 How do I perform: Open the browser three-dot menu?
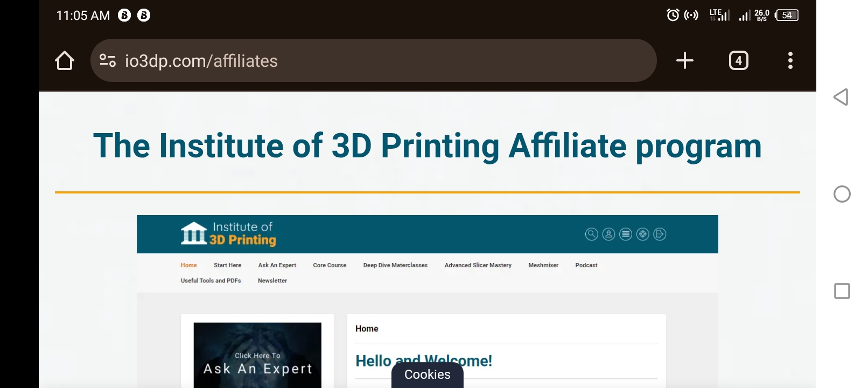click(790, 60)
